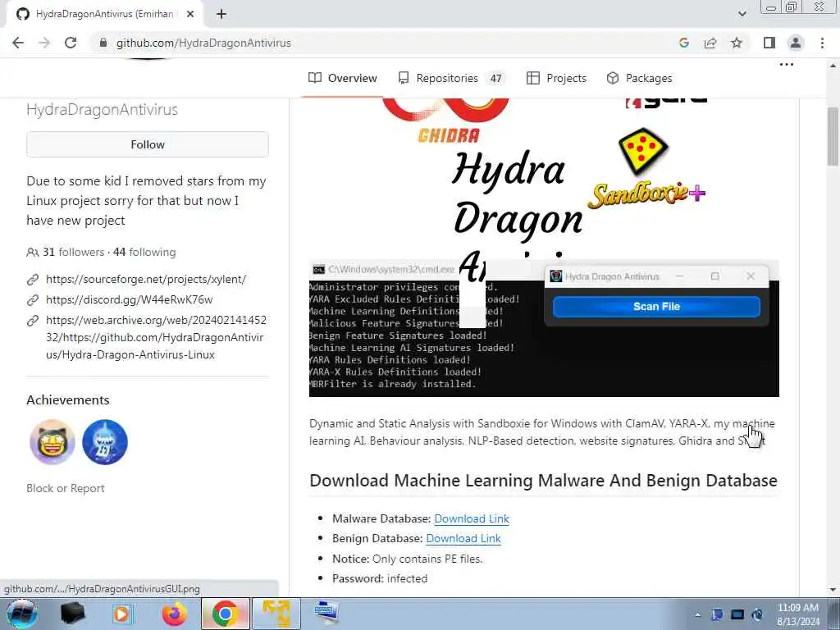Viewport: 840px width, 630px height.
Task: Open the Benign Database Download Link
Action: point(463,538)
